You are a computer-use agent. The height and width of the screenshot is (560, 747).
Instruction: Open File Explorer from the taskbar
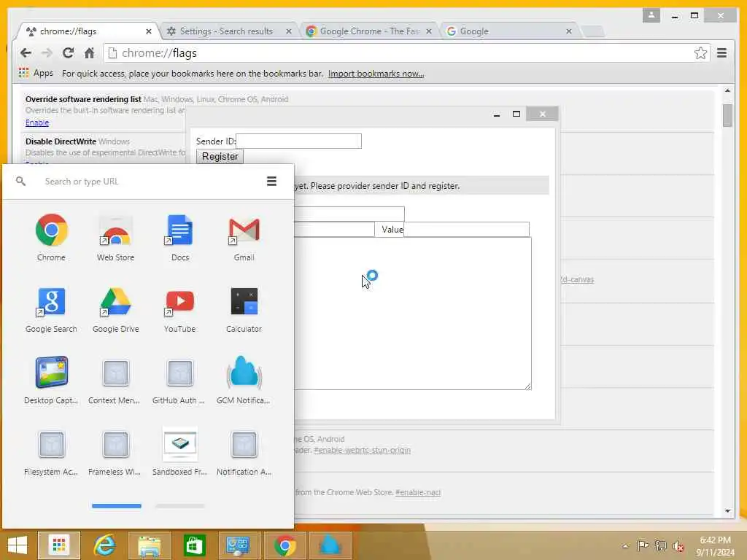pyautogui.click(x=149, y=545)
